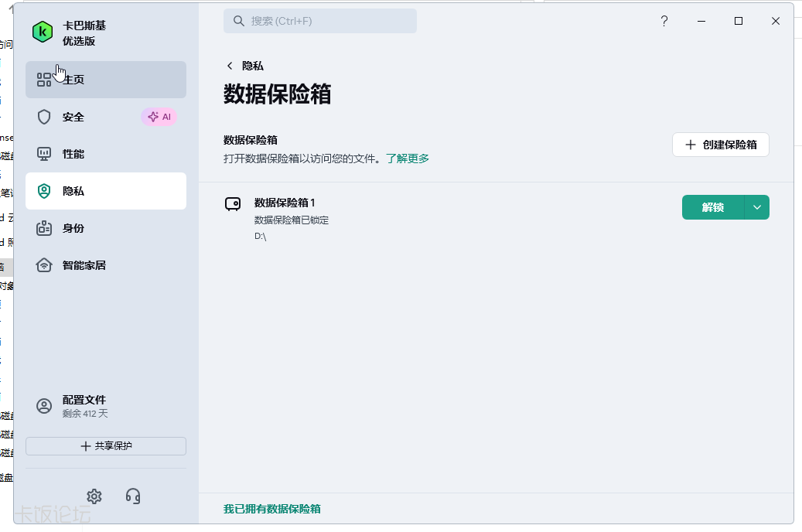This screenshot has width=802, height=532.
Task: Expand the dropdown arrow next to 解锁
Action: pos(757,207)
